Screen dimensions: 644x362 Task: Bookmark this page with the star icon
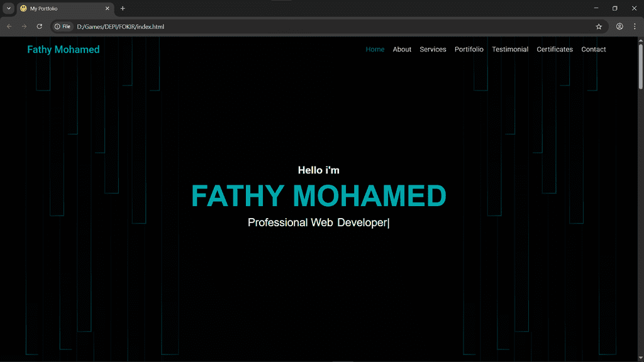(x=599, y=26)
